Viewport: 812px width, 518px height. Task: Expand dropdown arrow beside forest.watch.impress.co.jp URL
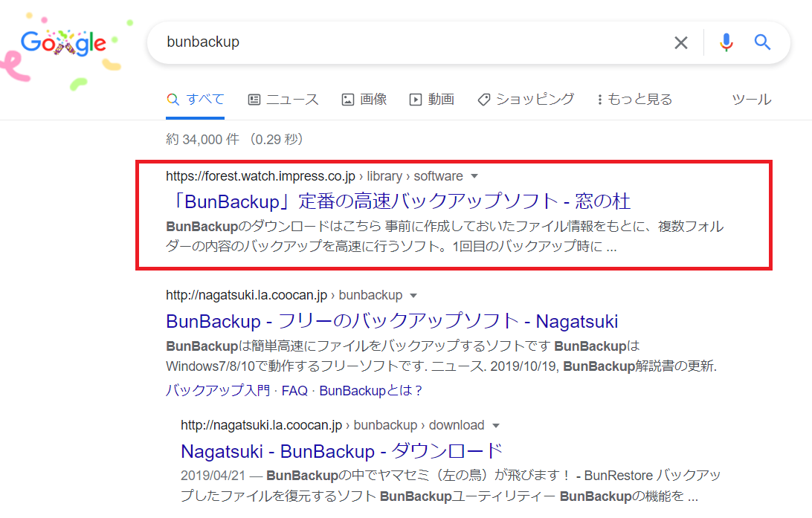(x=474, y=176)
